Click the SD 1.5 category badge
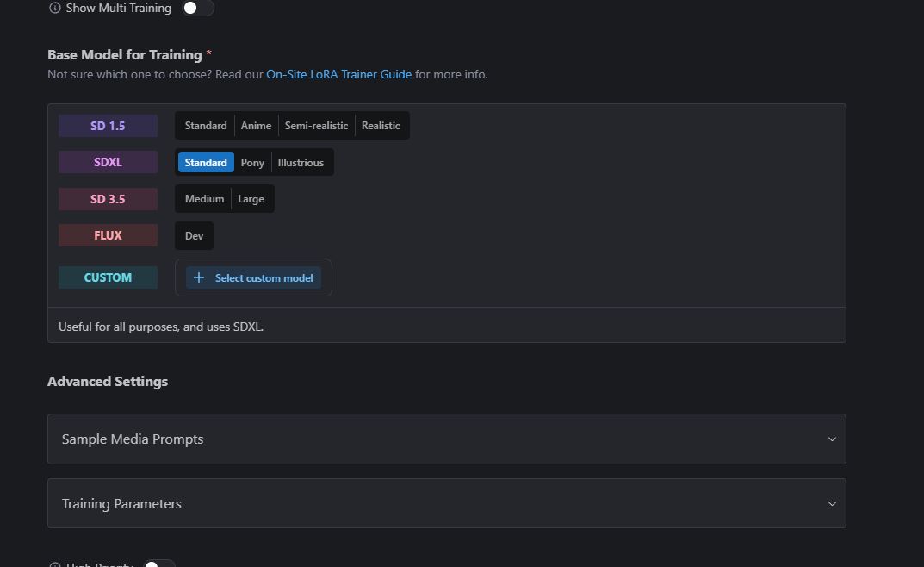The height and width of the screenshot is (567, 924). coord(108,126)
